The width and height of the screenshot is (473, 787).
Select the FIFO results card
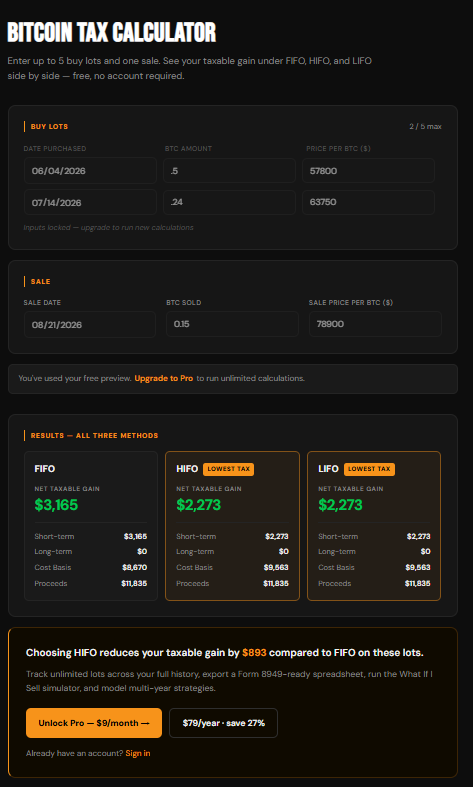(x=91, y=526)
